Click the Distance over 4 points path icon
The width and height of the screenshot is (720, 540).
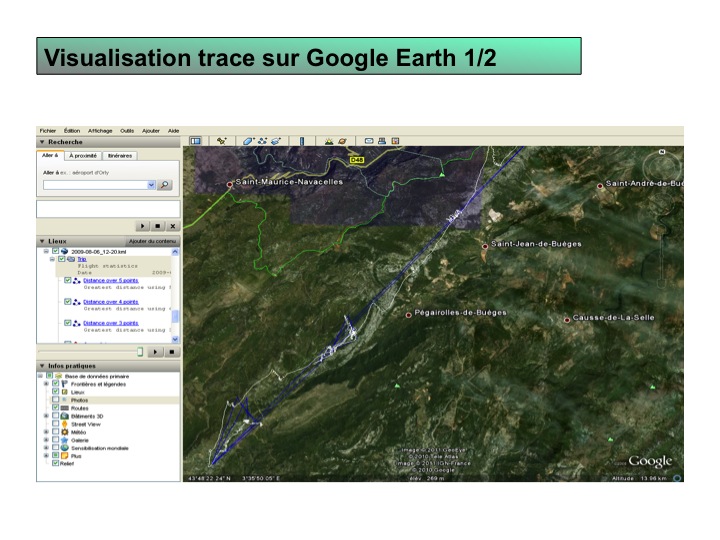point(77,302)
